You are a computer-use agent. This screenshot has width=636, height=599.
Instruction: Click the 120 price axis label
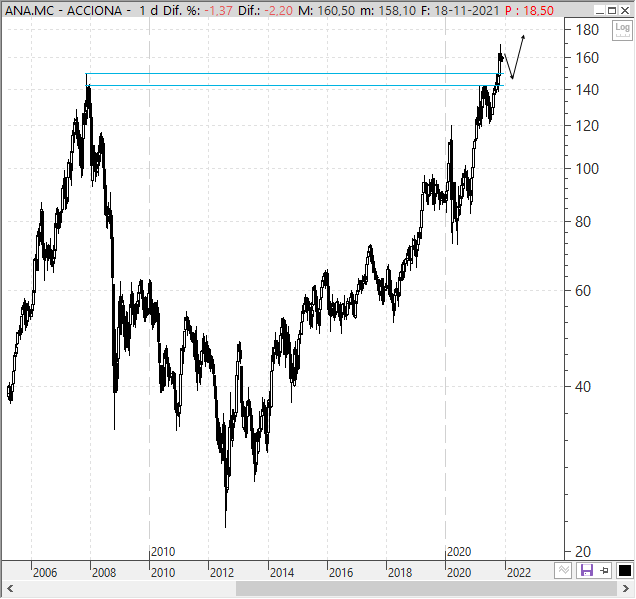coord(587,126)
